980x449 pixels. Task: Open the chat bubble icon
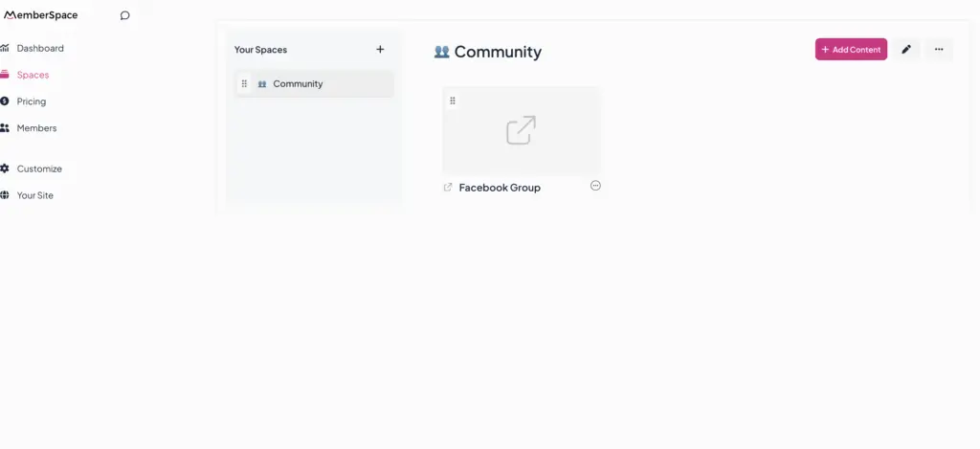[x=125, y=15]
